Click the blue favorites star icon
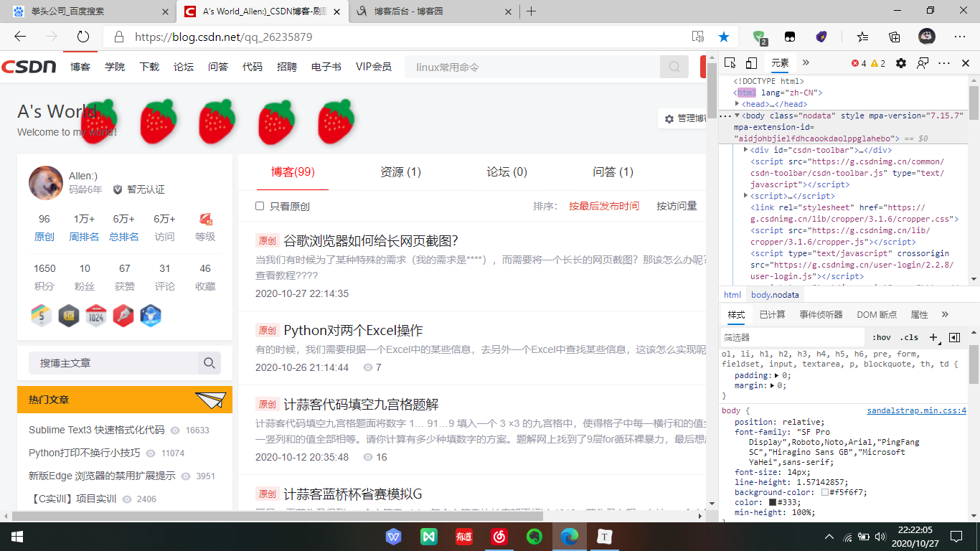Viewport: 980px width, 551px height. (724, 37)
